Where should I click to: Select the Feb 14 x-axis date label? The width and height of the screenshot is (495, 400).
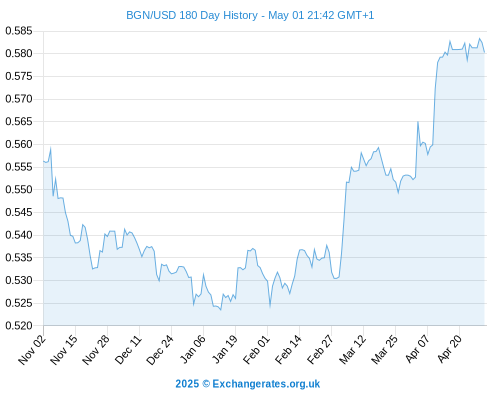tap(288, 350)
